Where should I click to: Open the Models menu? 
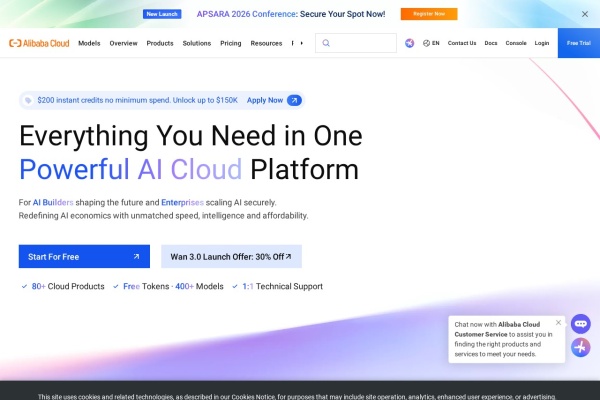(89, 43)
